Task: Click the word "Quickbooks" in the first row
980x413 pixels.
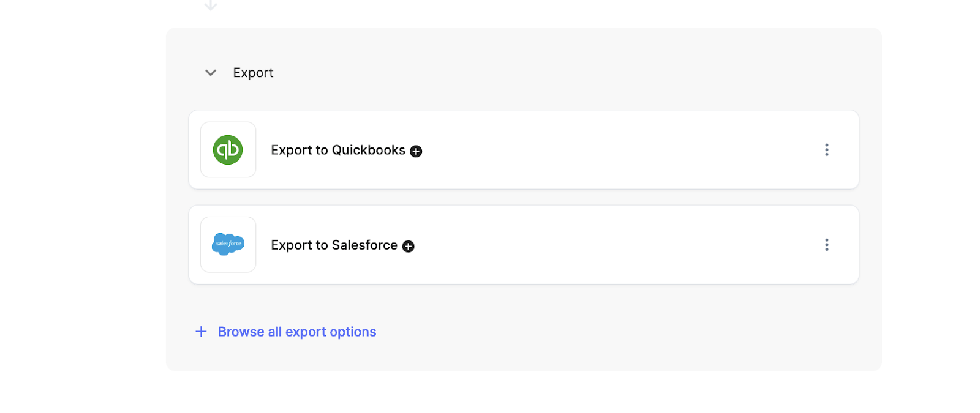Action: [x=368, y=151]
